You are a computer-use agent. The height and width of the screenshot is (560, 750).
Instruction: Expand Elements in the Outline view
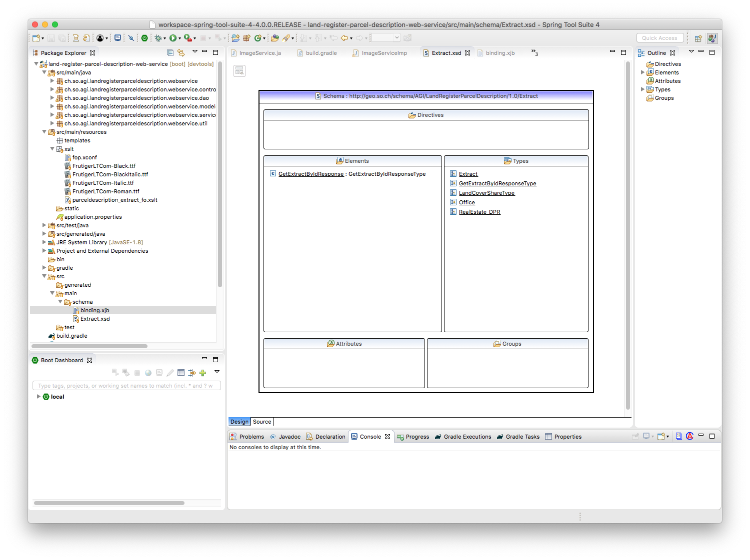[642, 72]
